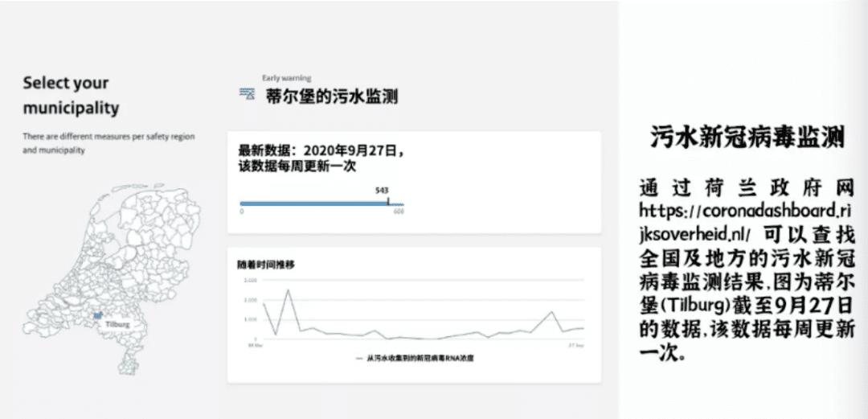Click the Early warning label
Image resolution: width=868 pixels, height=419 pixels.
coord(286,78)
